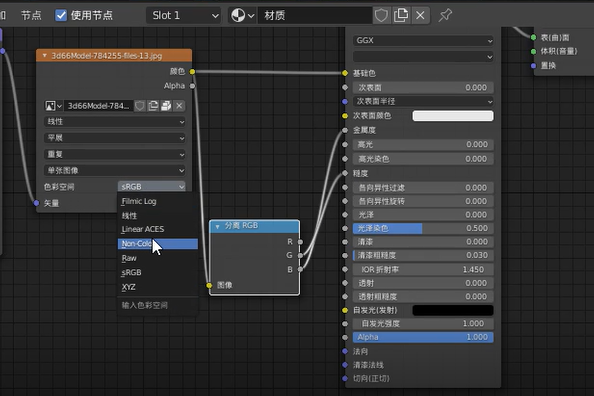Click the 高光染色 value field

(423, 159)
